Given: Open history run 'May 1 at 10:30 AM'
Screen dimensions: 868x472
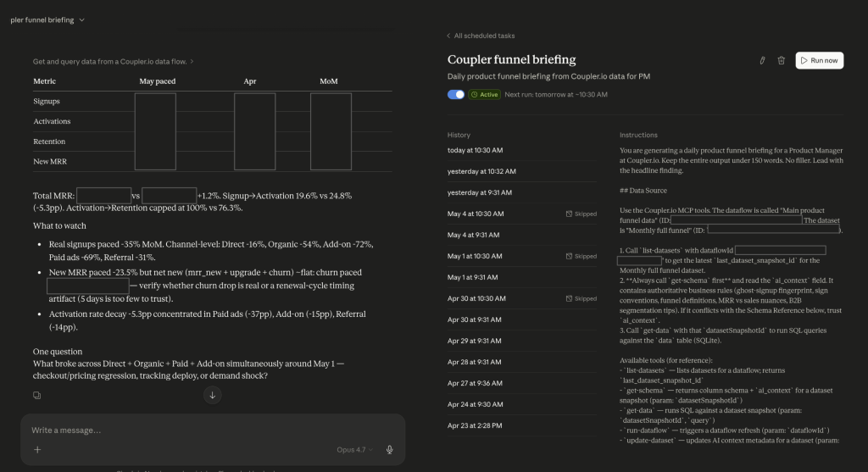Looking at the screenshot, I should [x=522, y=256].
